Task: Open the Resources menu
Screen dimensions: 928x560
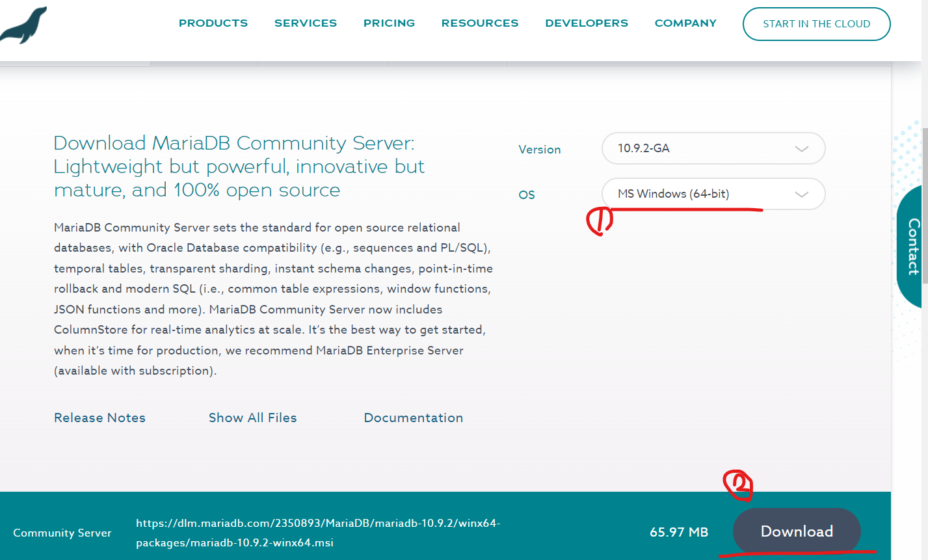Action: [x=480, y=23]
